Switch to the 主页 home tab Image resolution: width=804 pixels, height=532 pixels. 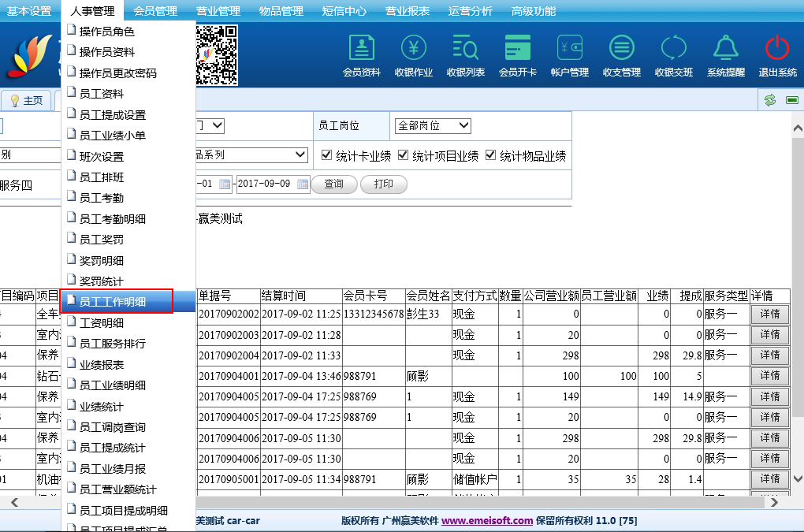(27, 101)
